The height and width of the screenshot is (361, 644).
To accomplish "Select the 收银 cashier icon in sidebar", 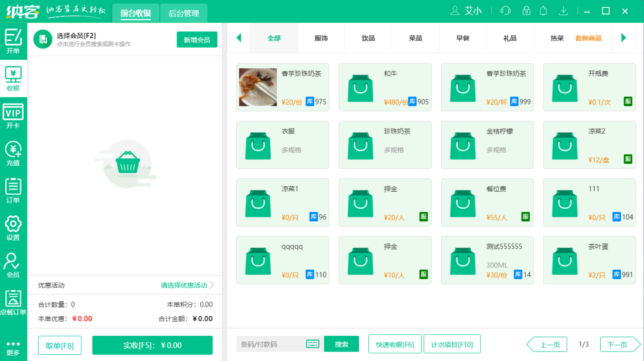I will point(14,77).
